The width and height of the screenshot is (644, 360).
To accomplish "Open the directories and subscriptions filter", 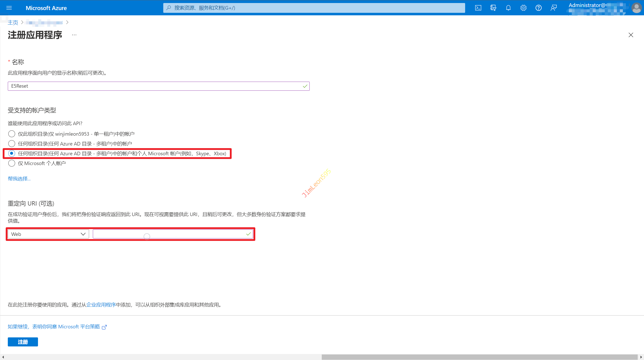I will [493, 8].
